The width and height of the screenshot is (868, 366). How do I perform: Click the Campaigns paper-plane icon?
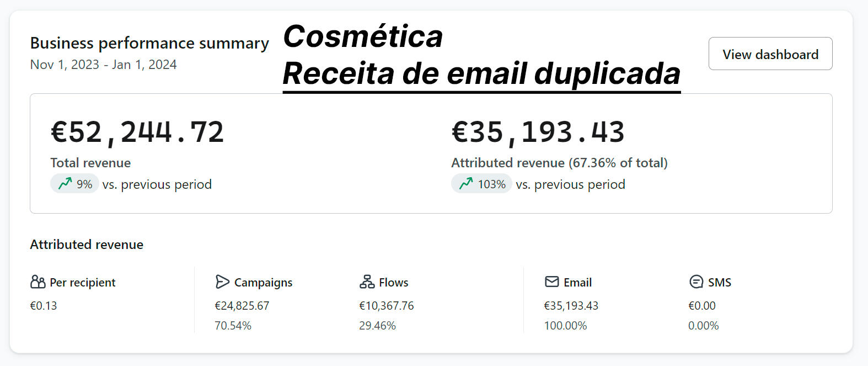point(222,282)
